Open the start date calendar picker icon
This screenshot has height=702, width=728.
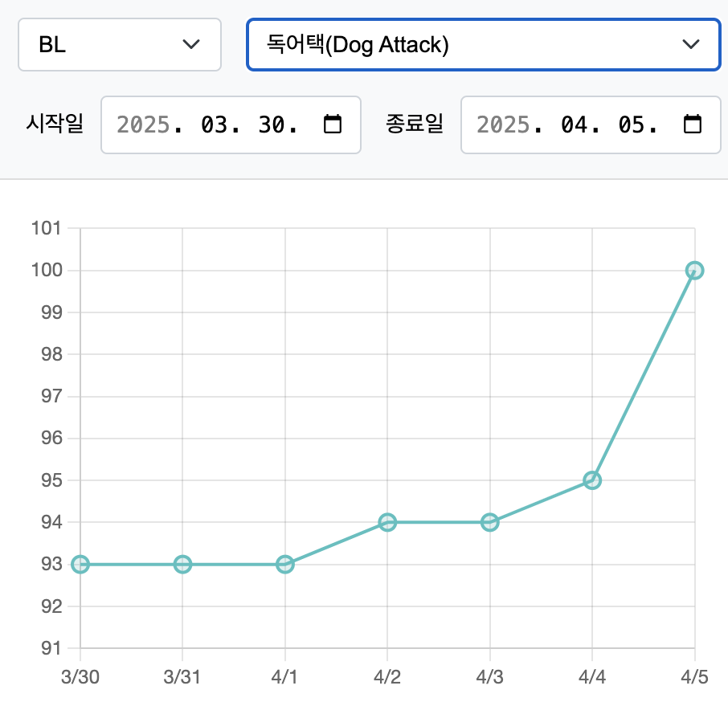click(332, 124)
